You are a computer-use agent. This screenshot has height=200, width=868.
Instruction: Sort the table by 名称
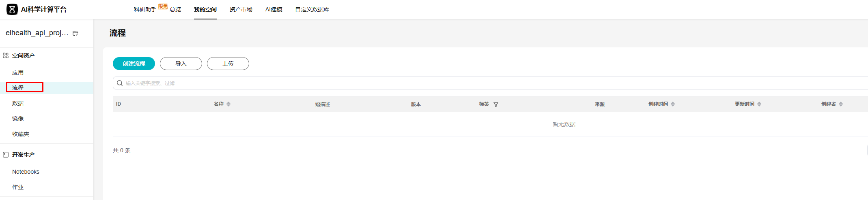click(x=228, y=104)
